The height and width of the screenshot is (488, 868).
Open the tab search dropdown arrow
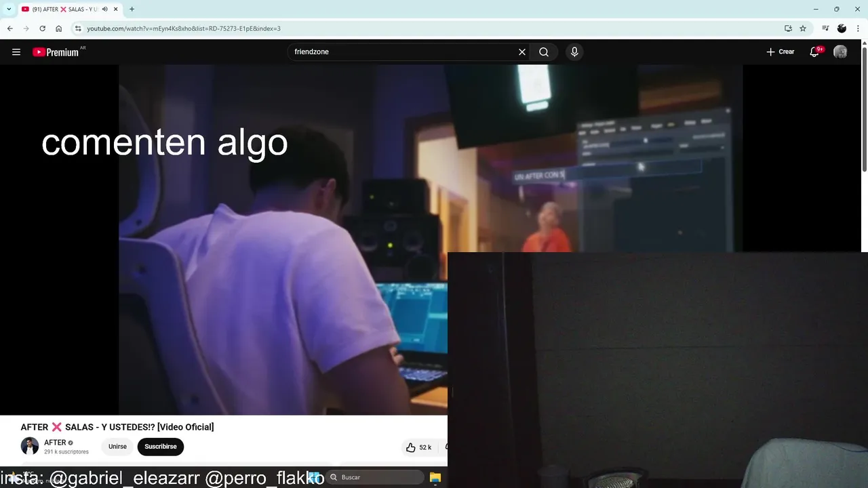[x=9, y=9]
